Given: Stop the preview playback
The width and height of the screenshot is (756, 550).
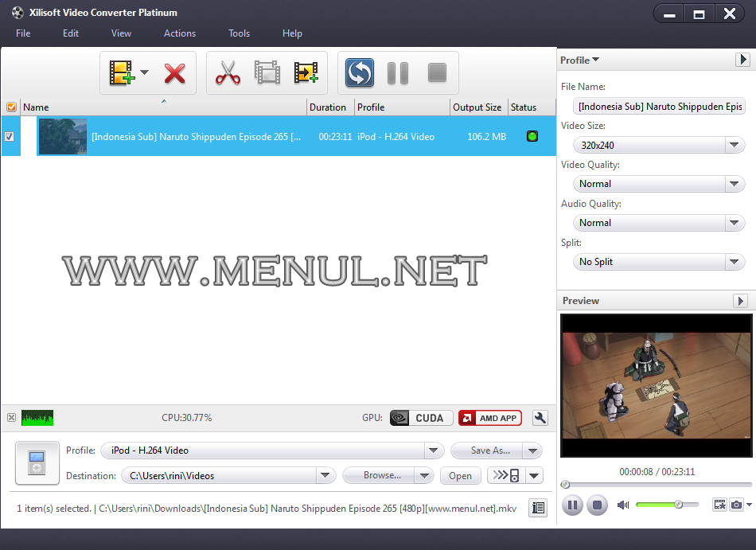Looking at the screenshot, I should 597,505.
